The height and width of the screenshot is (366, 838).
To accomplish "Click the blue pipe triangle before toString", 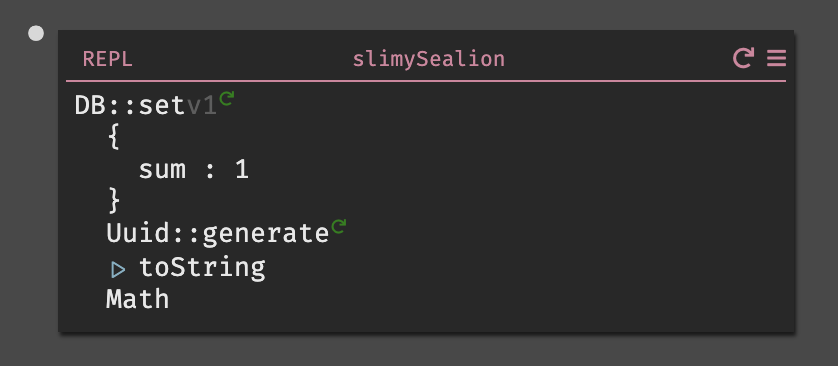I will [118, 270].
